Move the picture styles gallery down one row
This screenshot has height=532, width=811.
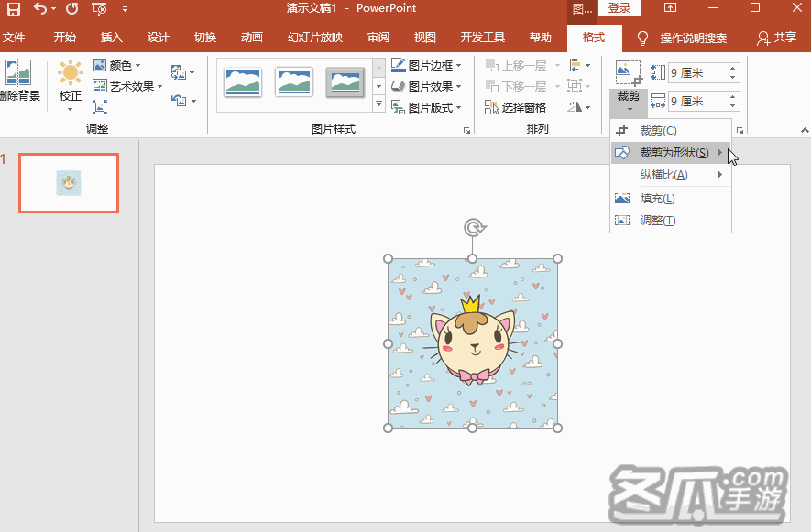click(x=379, y=86)
